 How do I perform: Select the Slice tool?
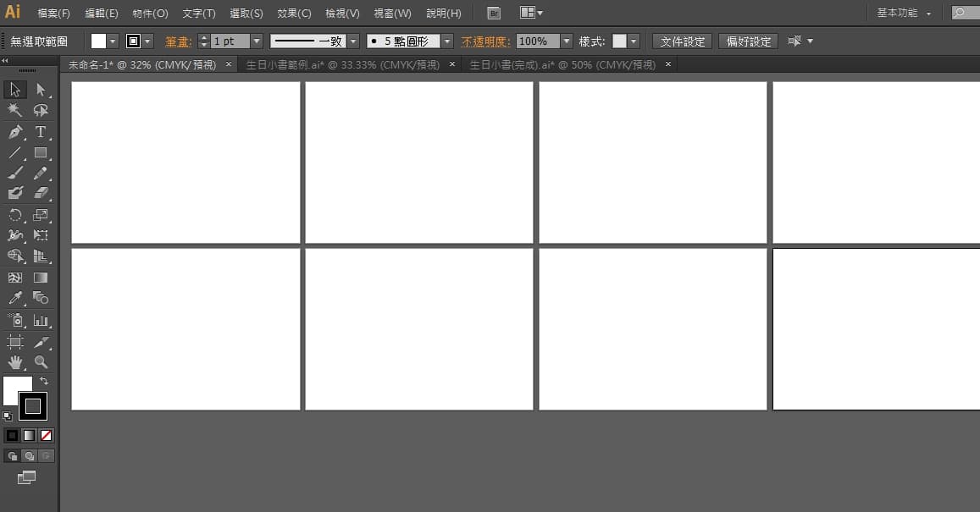click(x=41, y=342)
